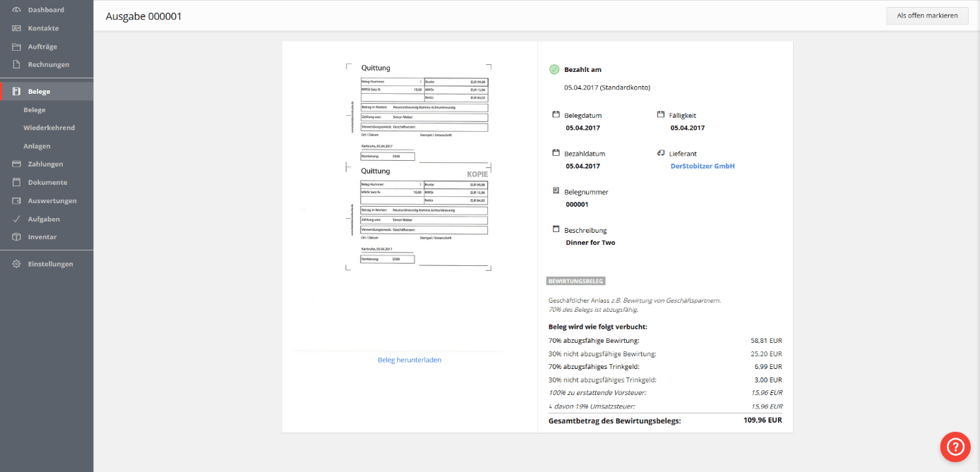
Task: Click the Bewirtungsbeleg badge label
Action: tap(576, 281)
